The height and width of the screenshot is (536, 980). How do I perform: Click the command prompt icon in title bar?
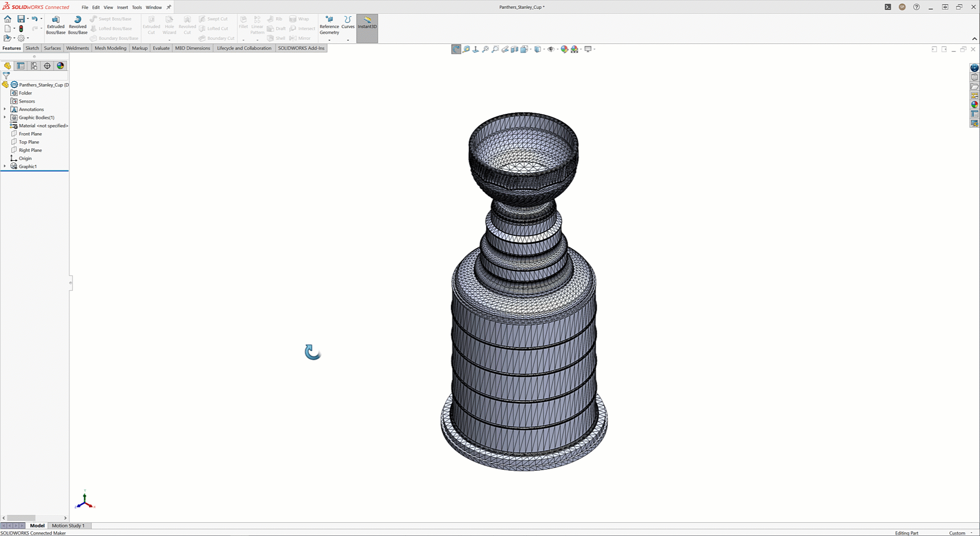coord(888,7)
